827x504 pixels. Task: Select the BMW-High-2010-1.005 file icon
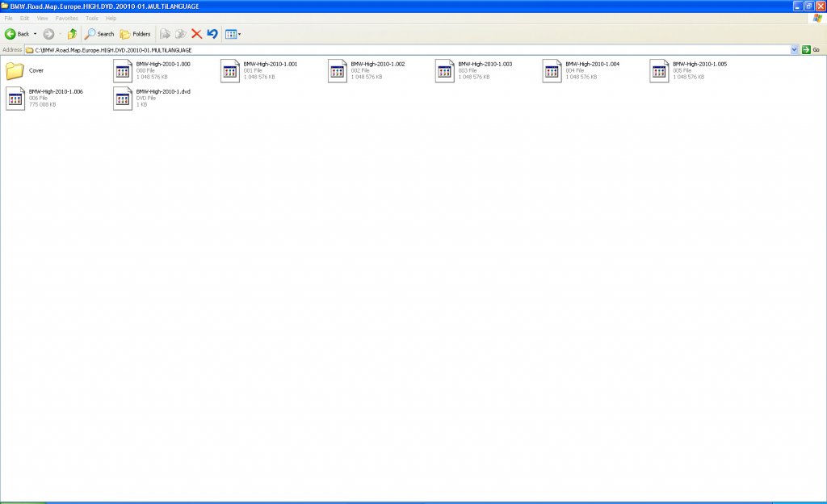click(x=659, y=71)
